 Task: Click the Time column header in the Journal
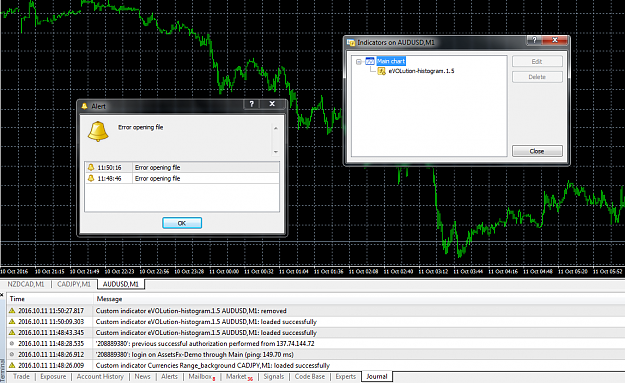(x=50, y=299)
